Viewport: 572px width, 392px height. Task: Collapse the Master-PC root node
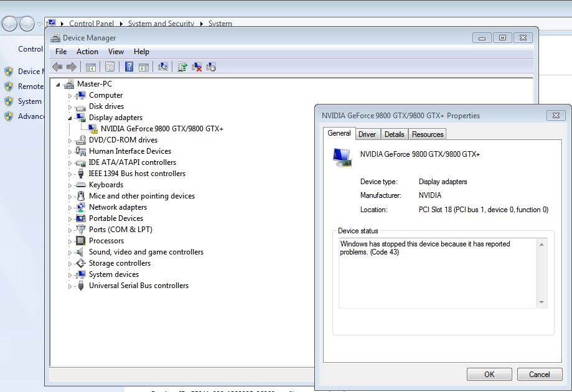coord(58,85)
